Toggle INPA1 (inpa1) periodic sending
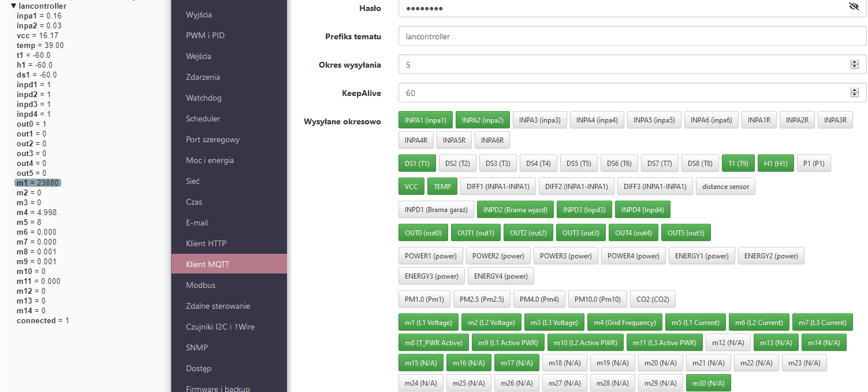The height and width of the screenshot is (392, 868). [425, 120]
